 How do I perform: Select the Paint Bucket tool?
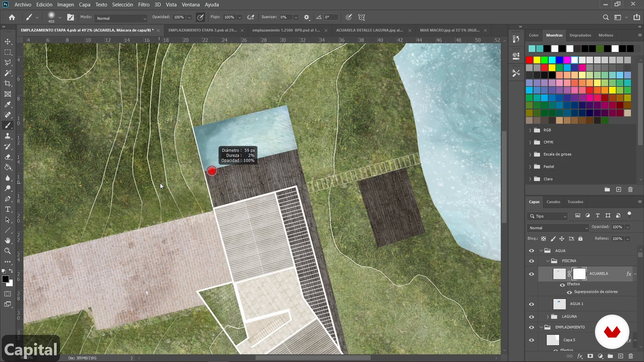click(x=8, y=167)
